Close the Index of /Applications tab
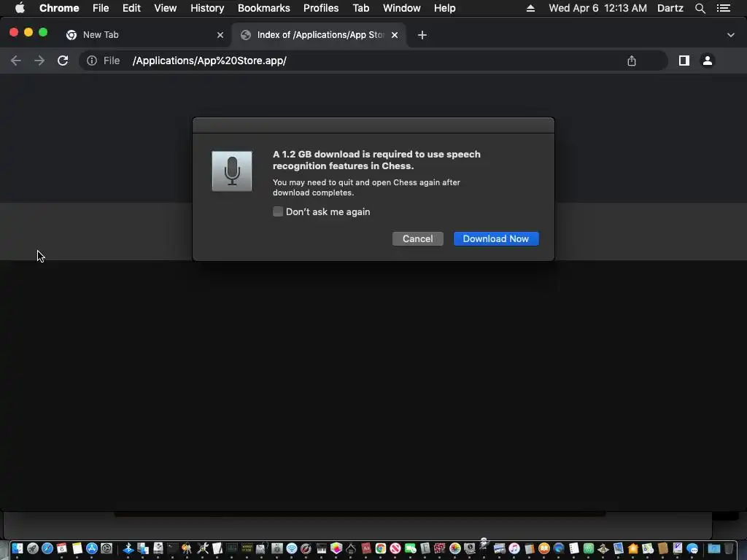 [395, 35]
